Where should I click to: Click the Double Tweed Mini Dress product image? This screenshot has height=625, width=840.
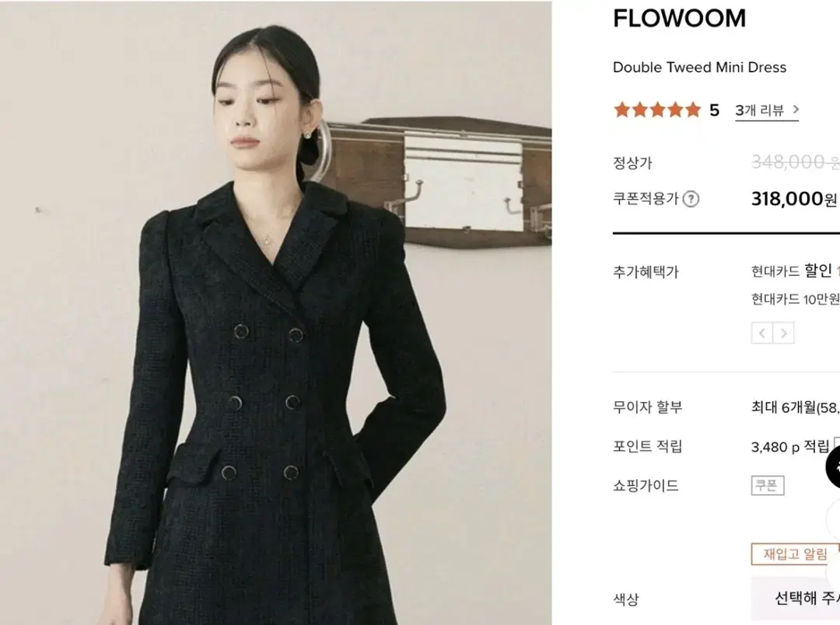(276, 312)
